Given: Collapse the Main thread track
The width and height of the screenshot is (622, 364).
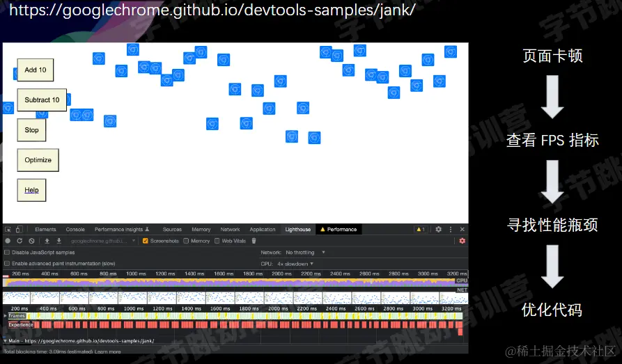Looking at the screenshot, I should click(5, 340).
